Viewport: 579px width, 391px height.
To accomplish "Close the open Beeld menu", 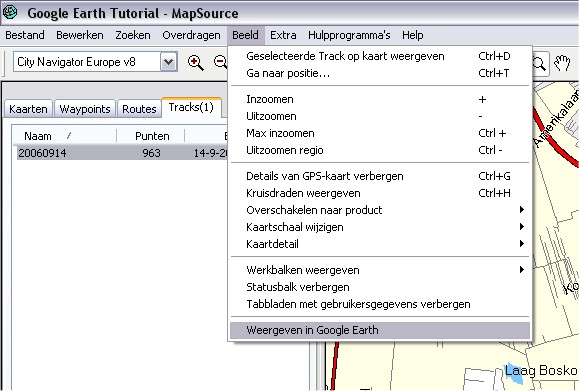I will (246, 35).
